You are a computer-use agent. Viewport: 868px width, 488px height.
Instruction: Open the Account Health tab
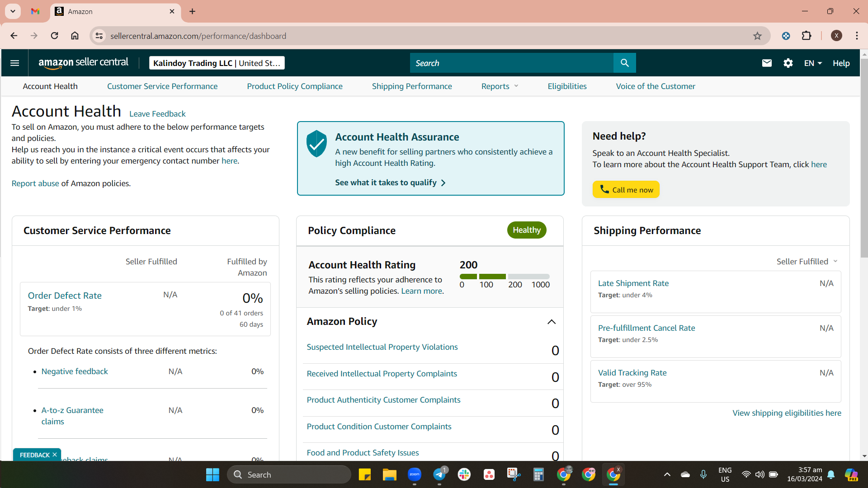click(50, 86)
